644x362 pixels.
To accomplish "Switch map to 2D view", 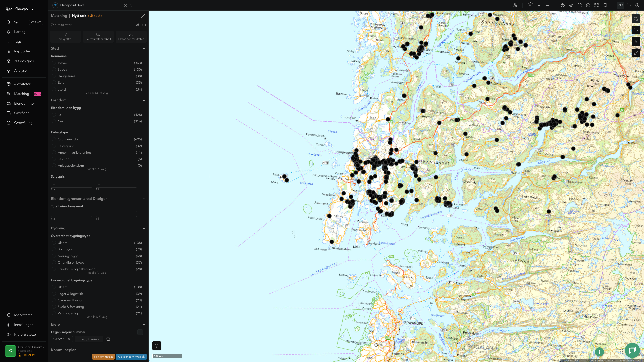I will click(620, 5).
